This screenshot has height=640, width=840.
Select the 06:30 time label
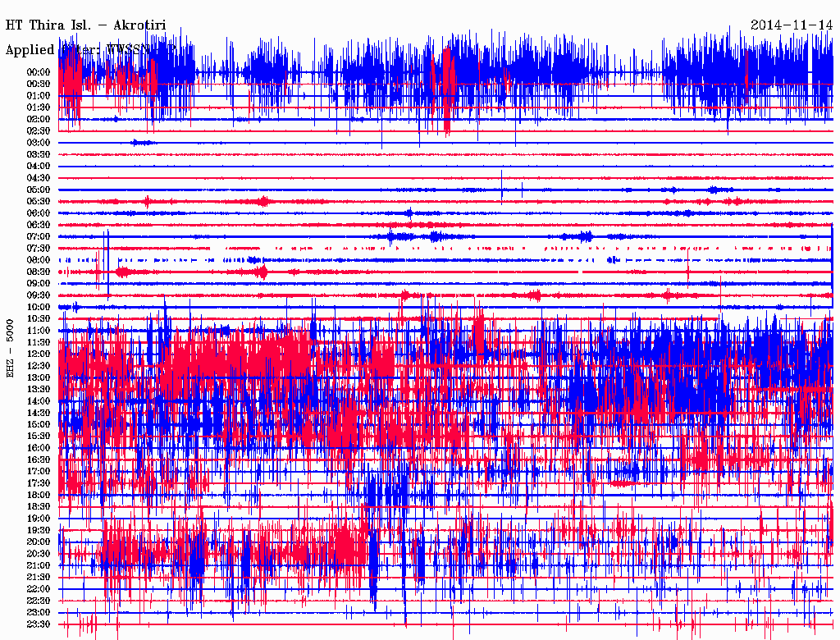point(38,225)
